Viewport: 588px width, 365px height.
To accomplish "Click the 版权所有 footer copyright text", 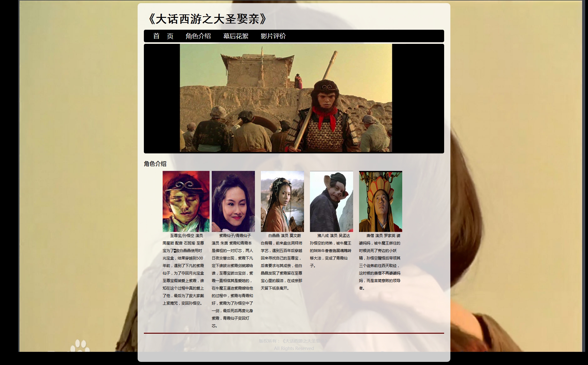I will (x=289, y=341).
